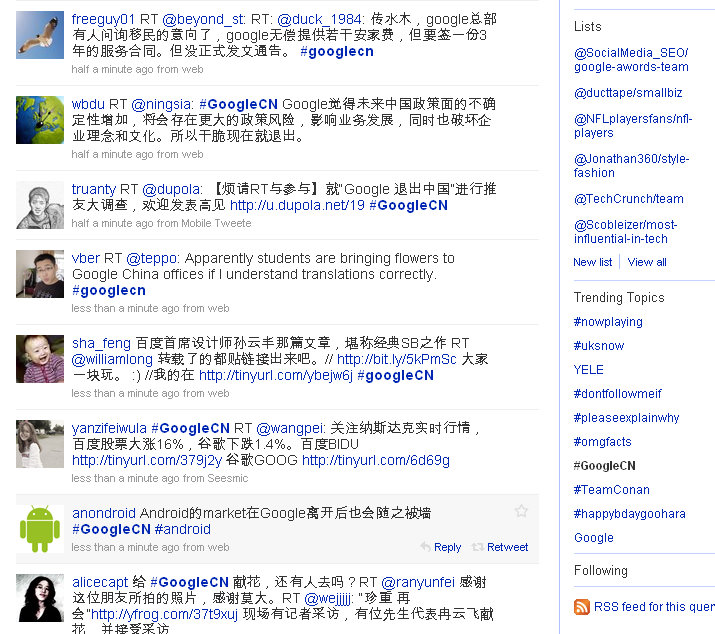Open the Following section header
This screenshot has width=715, height=634.
(601, 571)
